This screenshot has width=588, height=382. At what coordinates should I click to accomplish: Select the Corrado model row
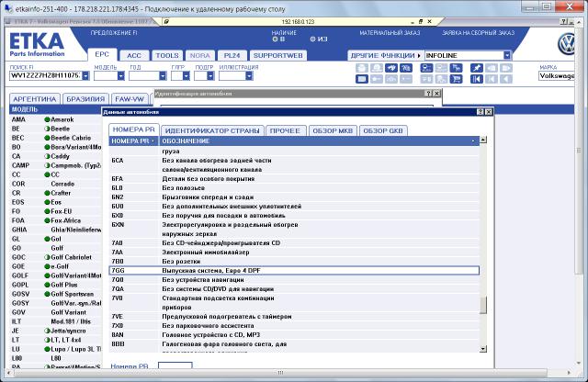coord(55,184)
